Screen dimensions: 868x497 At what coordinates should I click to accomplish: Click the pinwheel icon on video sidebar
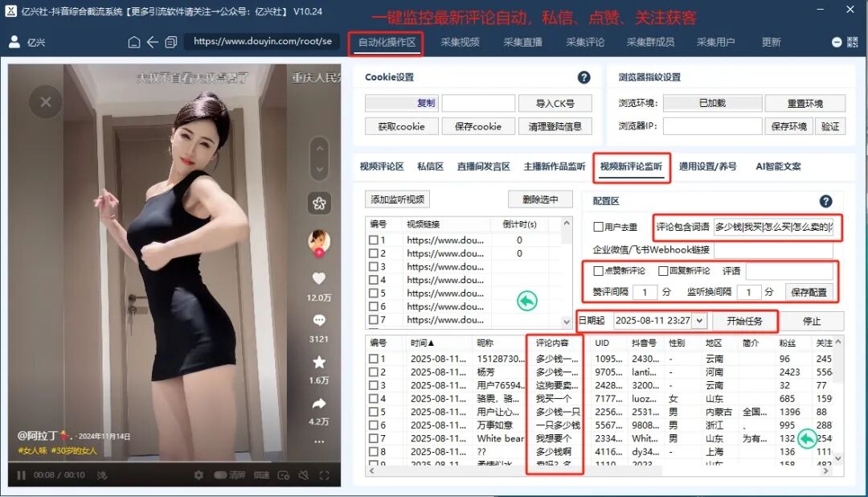[x=319, y=203]
